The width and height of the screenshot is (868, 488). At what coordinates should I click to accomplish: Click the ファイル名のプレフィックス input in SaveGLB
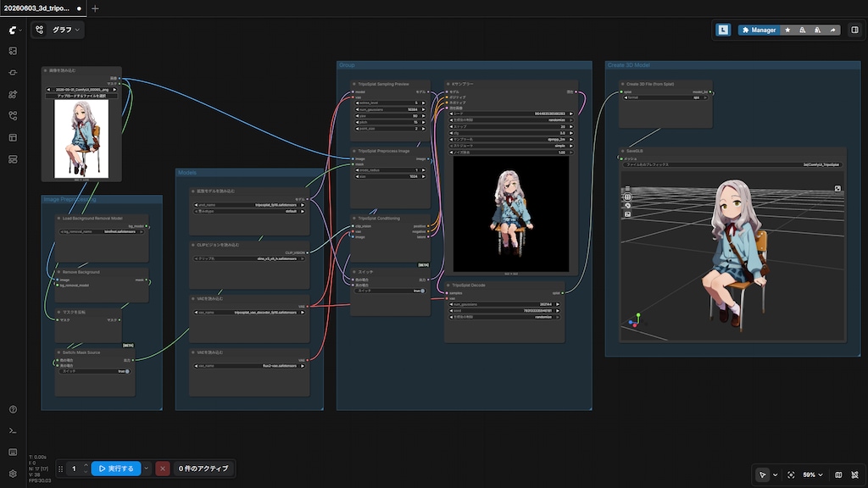tap(732, 164)
